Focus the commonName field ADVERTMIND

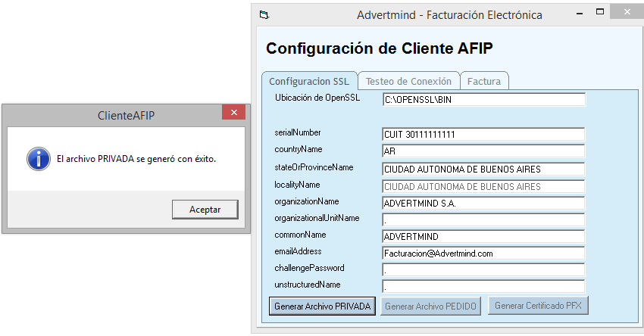[483, 236]
